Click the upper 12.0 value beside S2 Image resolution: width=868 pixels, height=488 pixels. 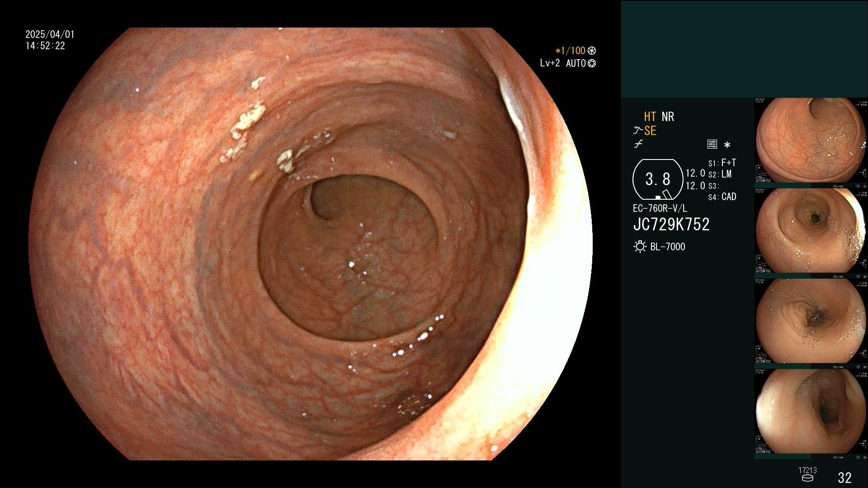click(x=695, y=174)
